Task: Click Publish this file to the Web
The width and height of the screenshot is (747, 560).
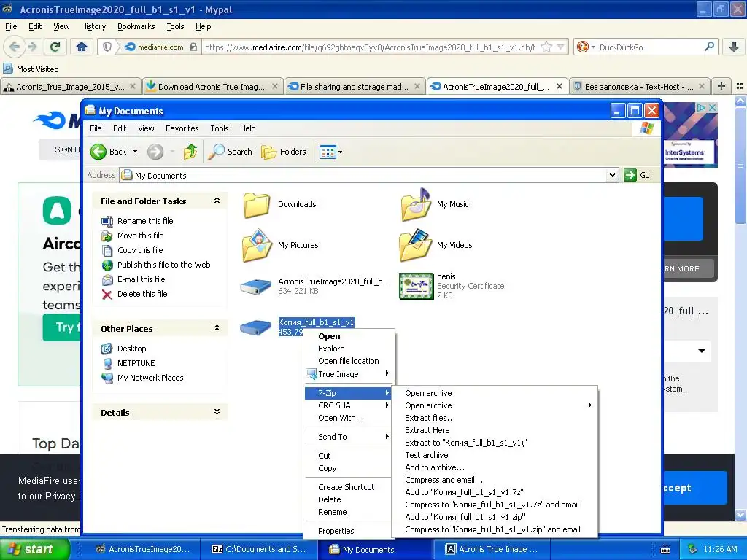Action: coord(164,264)
